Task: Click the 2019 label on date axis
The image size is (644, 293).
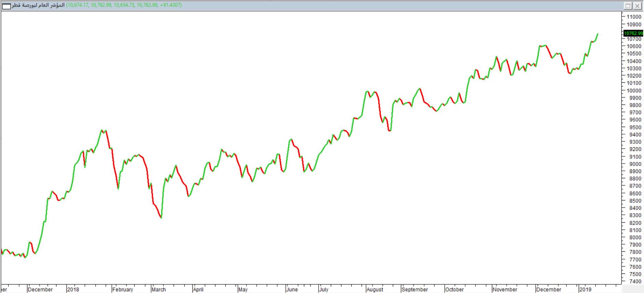Action: coord(585,290)
